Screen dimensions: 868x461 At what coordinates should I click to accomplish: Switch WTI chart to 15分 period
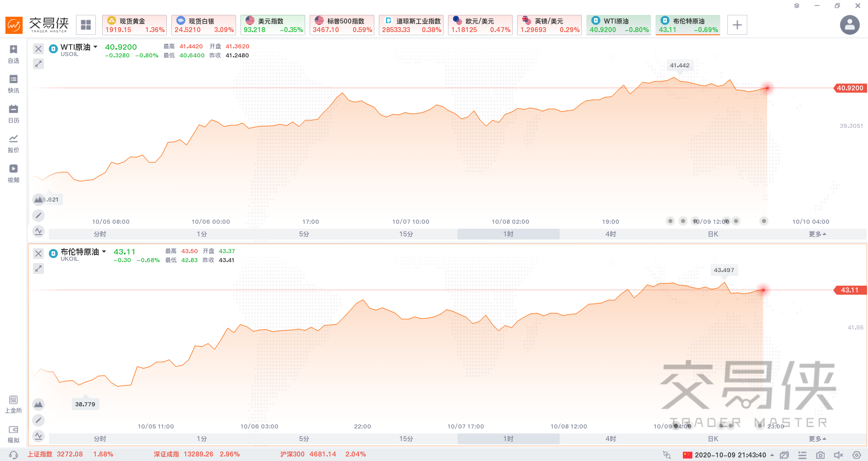[x=406, y=234]
